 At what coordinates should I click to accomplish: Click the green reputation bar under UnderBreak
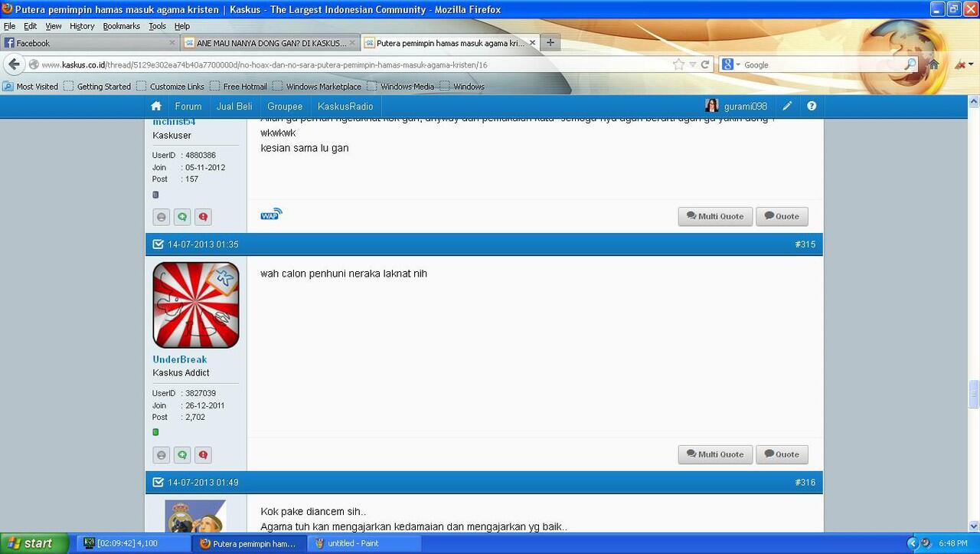[155, 432]
